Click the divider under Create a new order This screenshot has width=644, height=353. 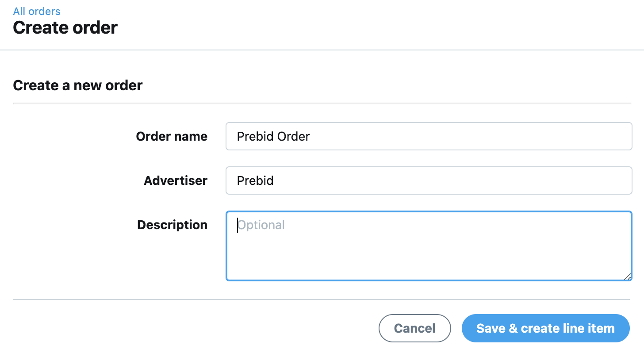(x=322, y=103)
